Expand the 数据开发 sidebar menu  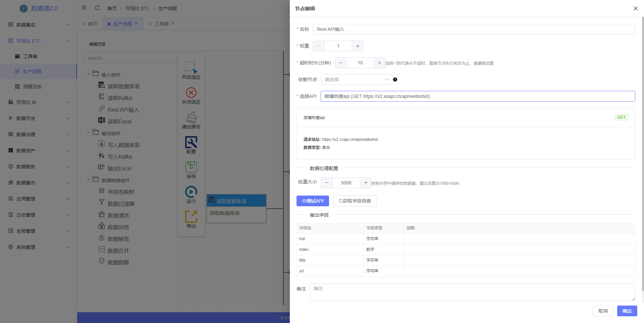tap(39, 118)
